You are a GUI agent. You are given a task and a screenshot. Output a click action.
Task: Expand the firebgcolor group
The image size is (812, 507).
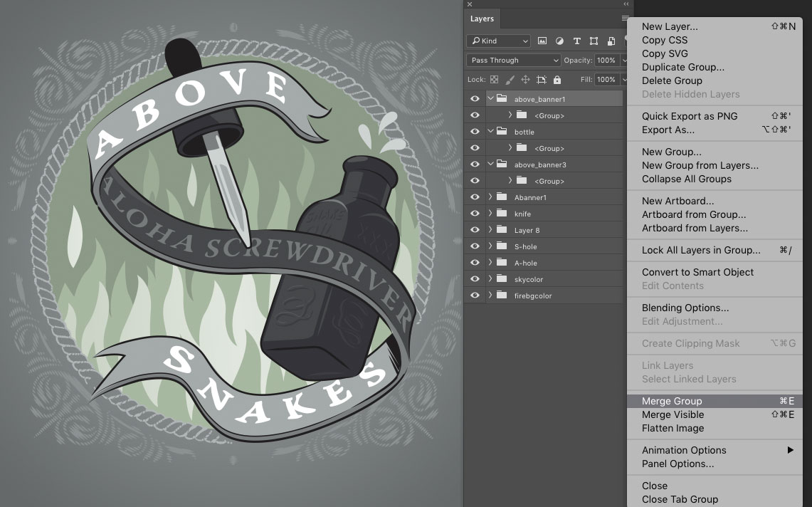point(490,296)
